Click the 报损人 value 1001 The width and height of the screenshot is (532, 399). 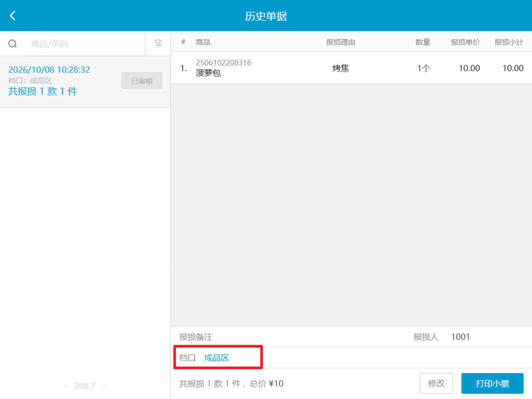click(461, 337)
